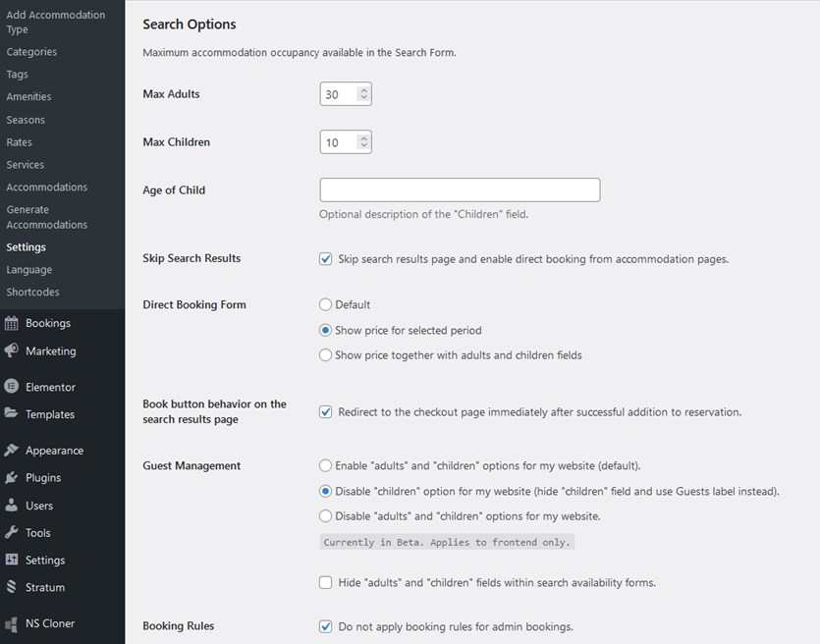
Task: Click the Appearance paintbrush icon
Action: click(12, 451)
